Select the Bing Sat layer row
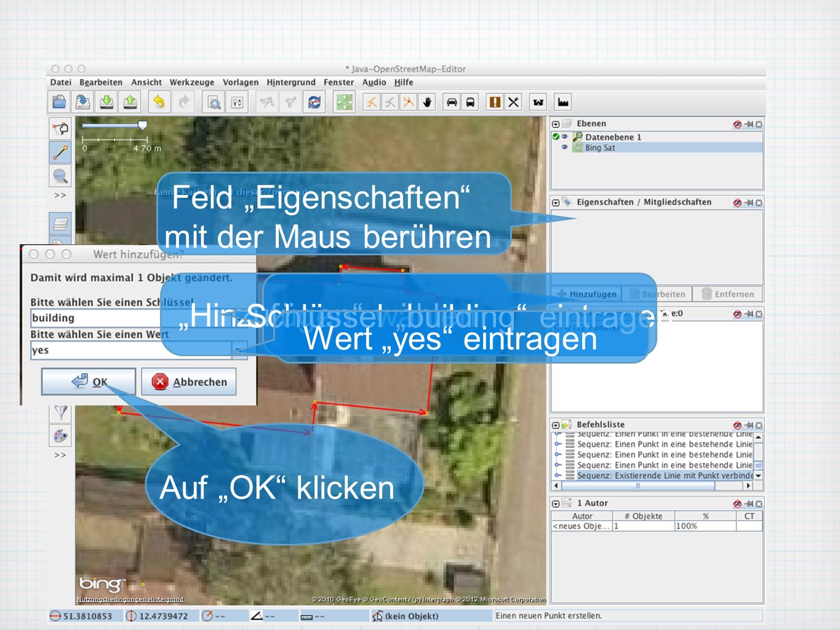The width and height of the screenshot is (840, 630). tap(657, 148)
